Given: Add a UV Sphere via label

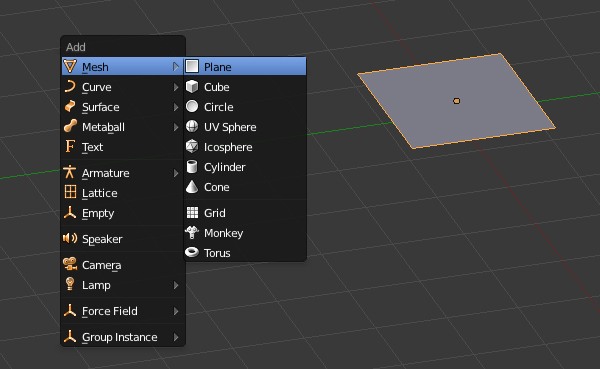Looking at the screenshot, I should [230, 127].
